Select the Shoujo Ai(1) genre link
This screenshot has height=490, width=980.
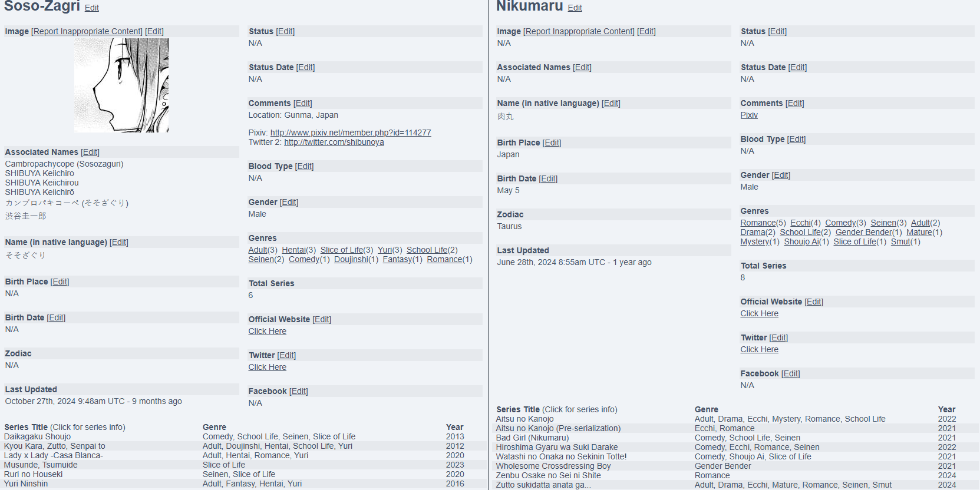tap(806, 241)
